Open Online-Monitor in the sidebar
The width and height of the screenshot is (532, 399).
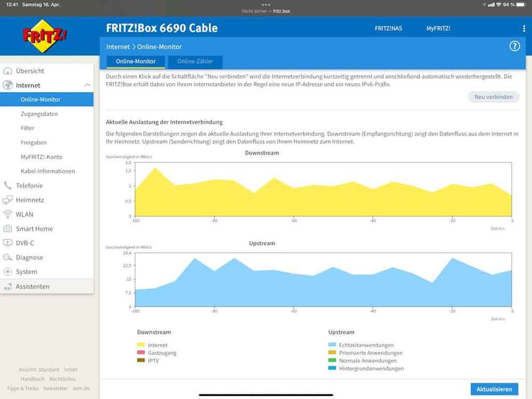coord(47,100)
